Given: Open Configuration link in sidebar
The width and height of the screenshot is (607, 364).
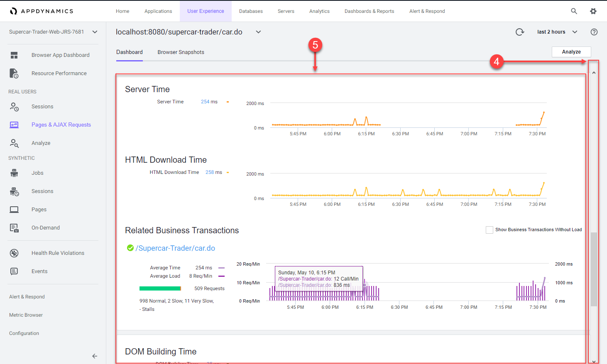Looking at the screenshot, I should coord(24,333).
